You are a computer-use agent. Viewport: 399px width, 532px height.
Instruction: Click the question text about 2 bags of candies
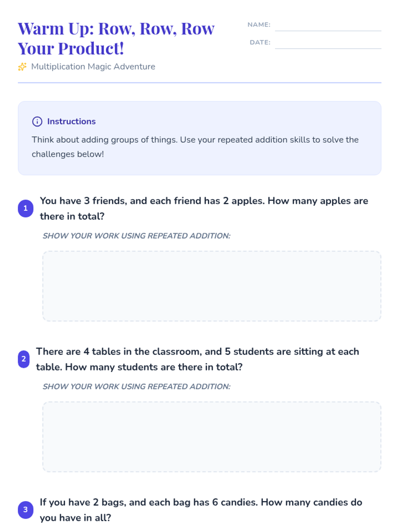pos(201,510)
